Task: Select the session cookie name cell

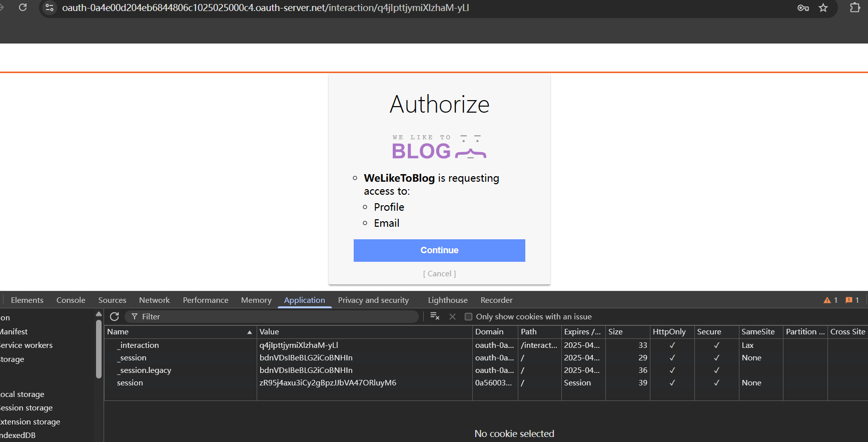Action: click(130, 383)
